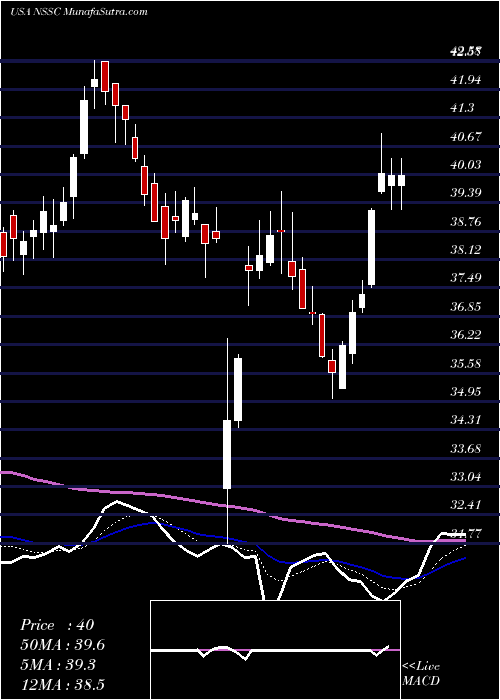Select the 41.3 price axis label
The height and width of the screenshot is (700, 500).
point(464,108)
